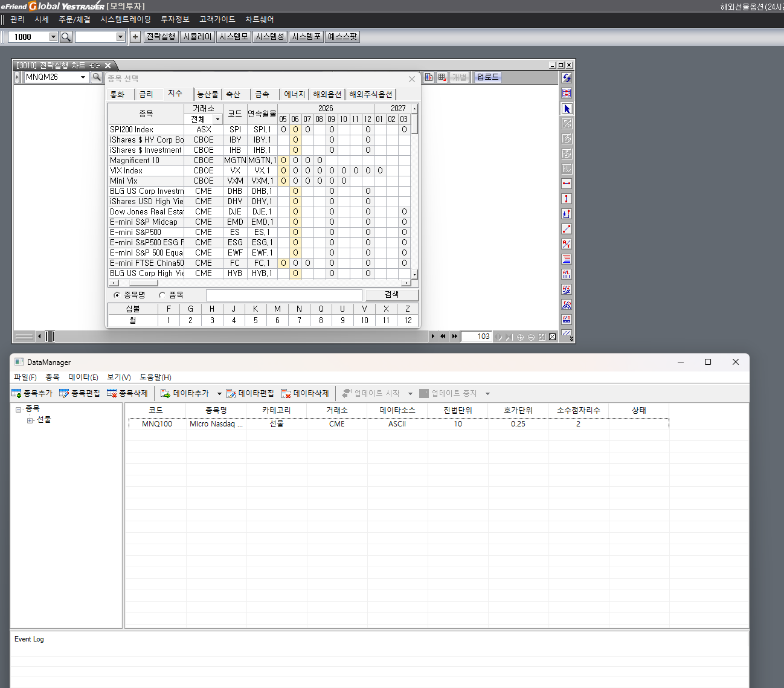Select the blue arrow pointer tool
This screenshot has height=688, width=784.
coord(567,109)
